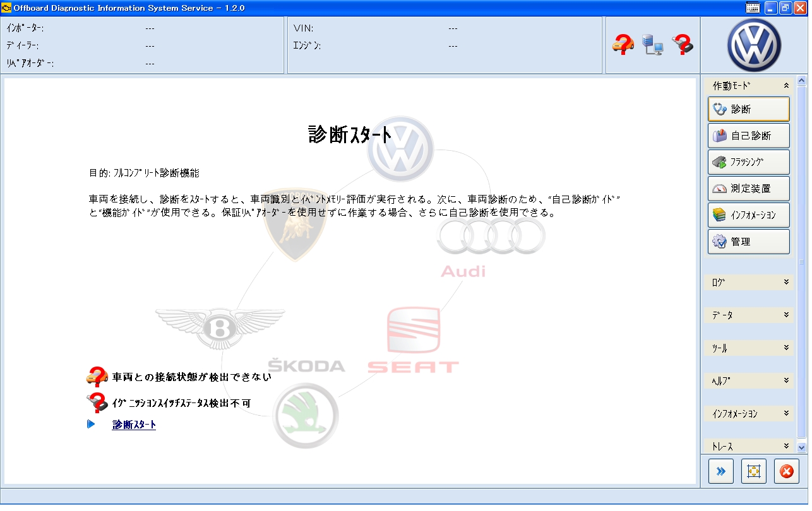
Task: Collapse the 作動モード section
Action: point(749,86)
